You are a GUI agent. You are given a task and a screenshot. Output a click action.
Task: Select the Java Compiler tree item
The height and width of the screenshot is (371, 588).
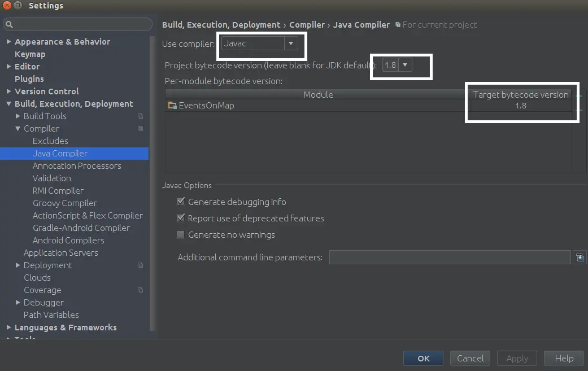(74, 153)
